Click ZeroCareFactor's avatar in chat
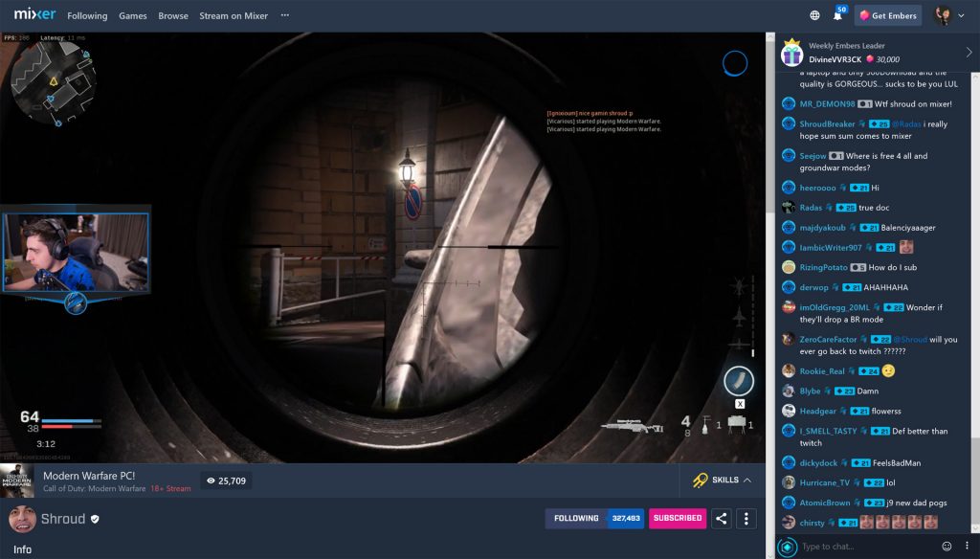 pos(789,339)
